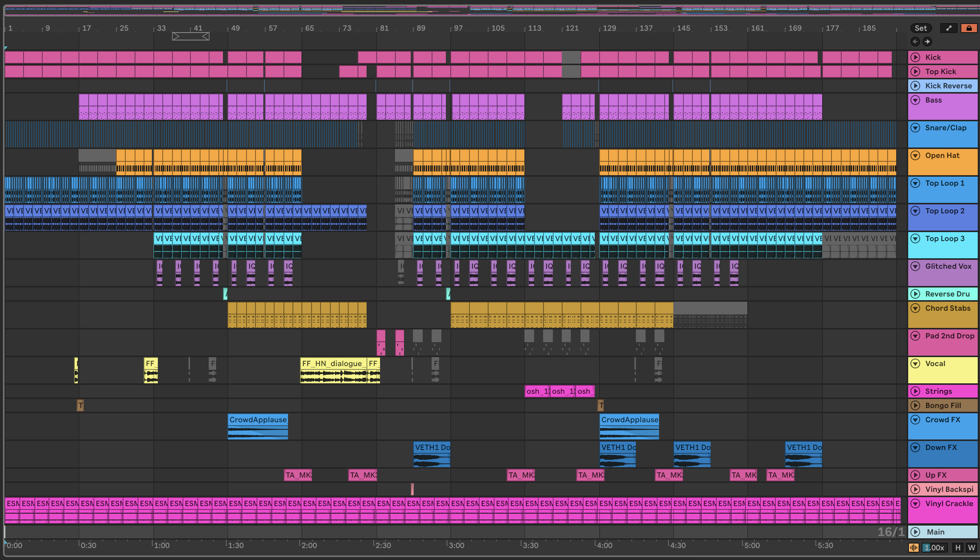Unfold the Strings track arrow
980x560 pixels.
coord(915,391)
